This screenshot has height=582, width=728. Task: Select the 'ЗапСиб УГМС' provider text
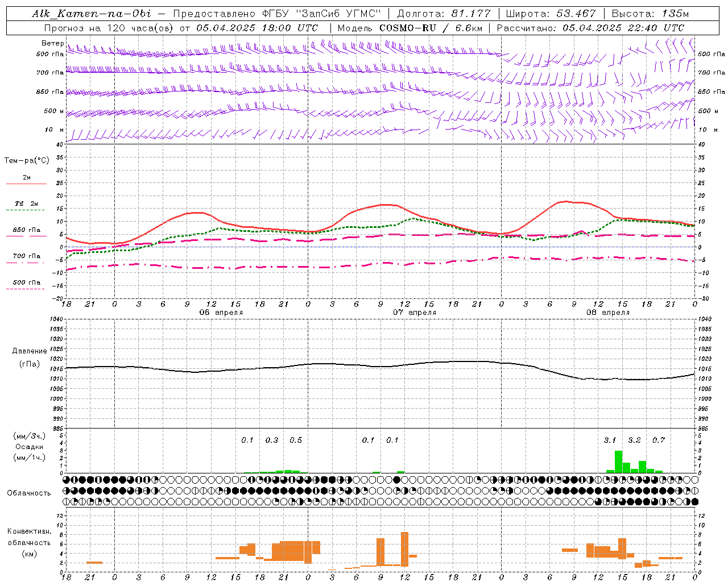[337, 14]
